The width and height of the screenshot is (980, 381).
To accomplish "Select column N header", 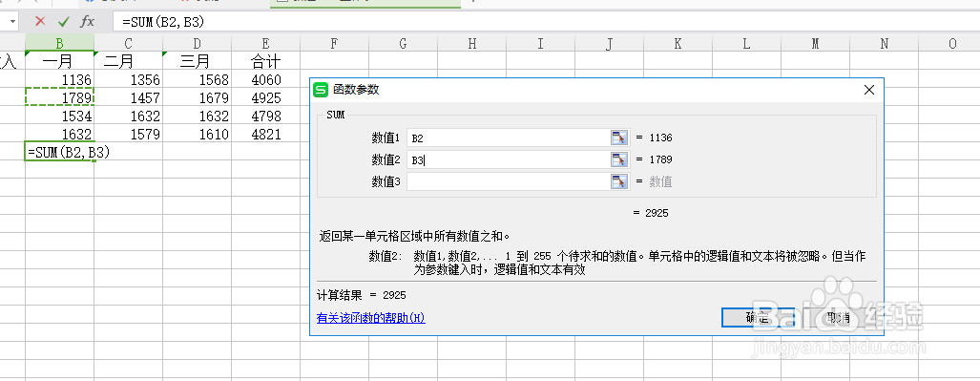I will coord(885,43).
